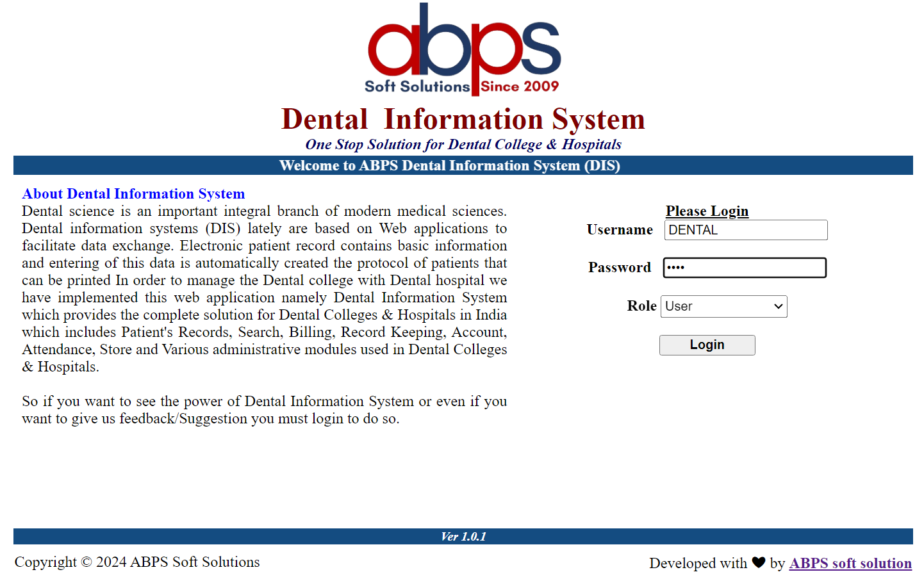Screen dimensions: 924x579
Task: Click the About Dental Information System heading
Action: 133,193
